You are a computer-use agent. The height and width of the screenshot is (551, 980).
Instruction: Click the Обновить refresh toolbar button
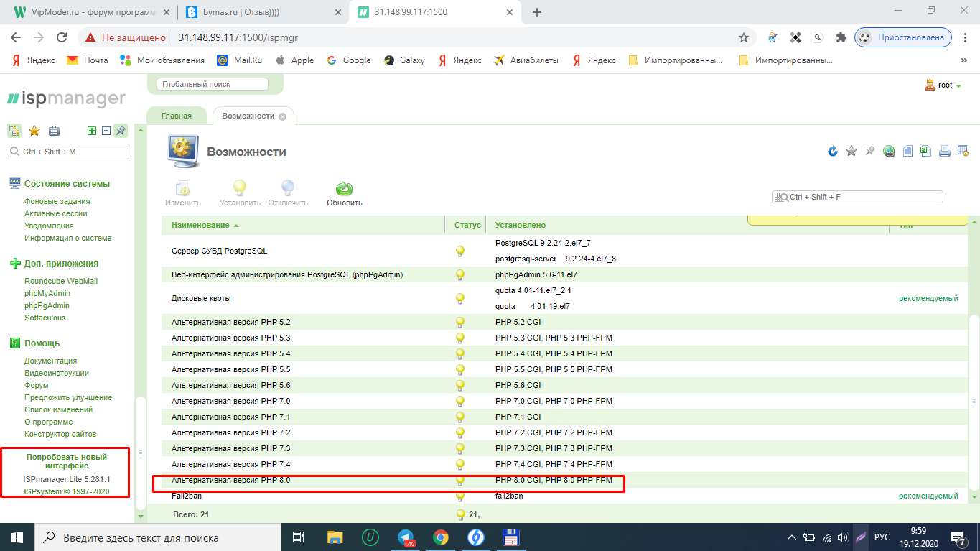(x=344, y=193)
